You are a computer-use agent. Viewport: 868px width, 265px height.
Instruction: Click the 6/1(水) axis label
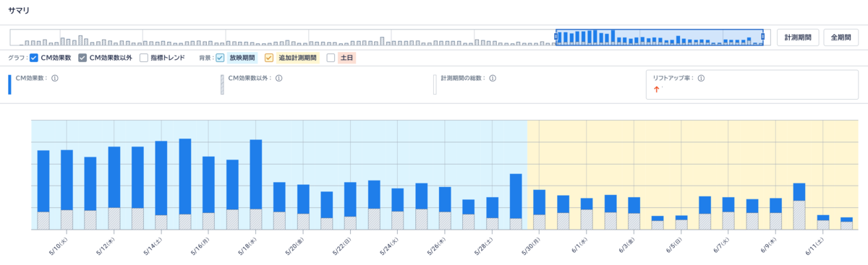tap(579, 246)
